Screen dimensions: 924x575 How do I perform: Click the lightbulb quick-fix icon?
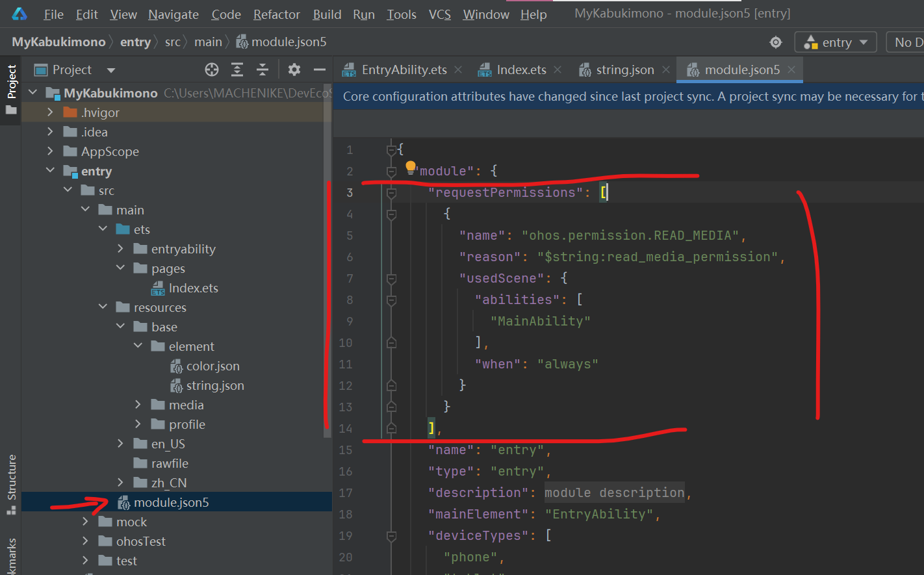[410, 167]
